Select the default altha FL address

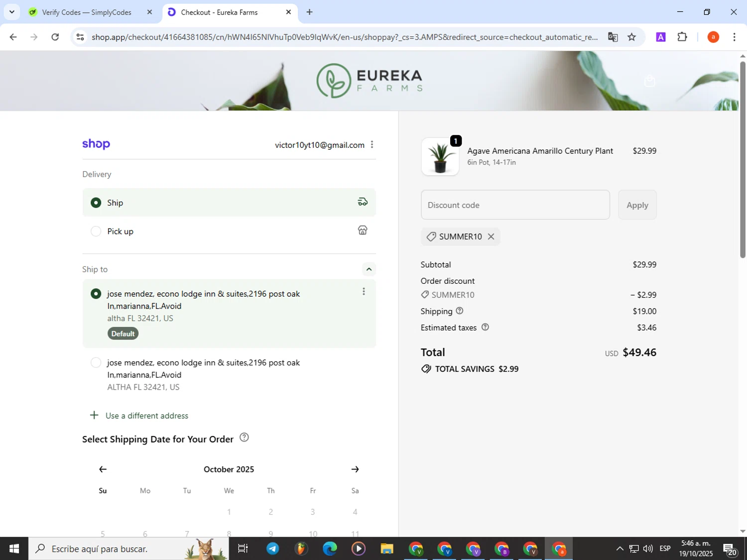[x=229, y=313]
